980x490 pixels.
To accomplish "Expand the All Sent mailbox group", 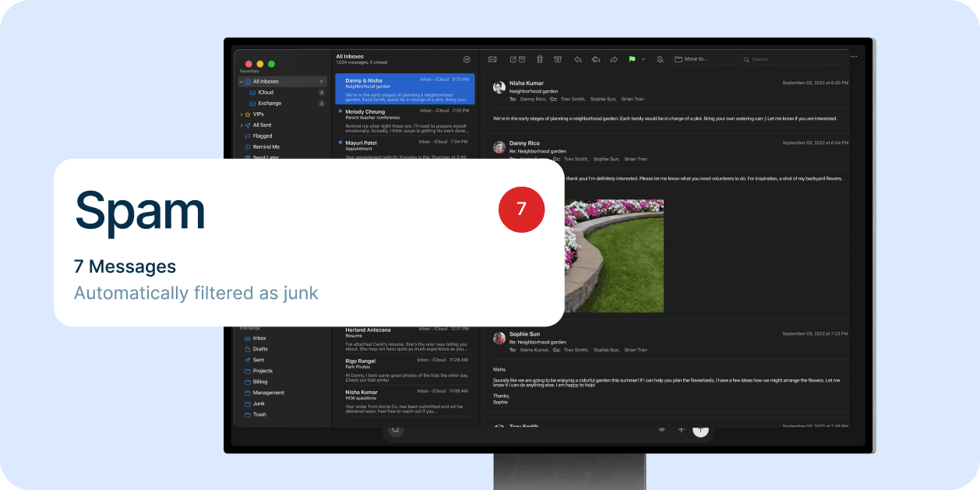I will (x=241, y=125).
